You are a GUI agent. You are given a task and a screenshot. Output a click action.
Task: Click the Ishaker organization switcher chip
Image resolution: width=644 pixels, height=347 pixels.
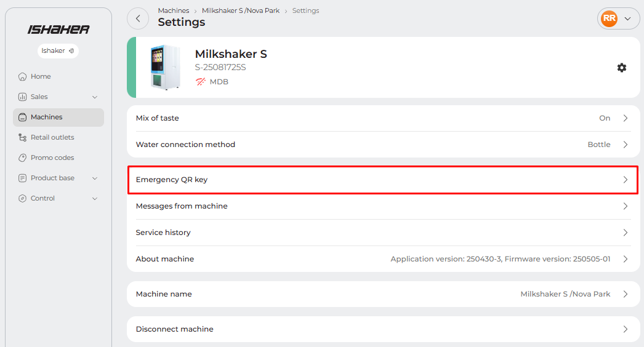58,51
